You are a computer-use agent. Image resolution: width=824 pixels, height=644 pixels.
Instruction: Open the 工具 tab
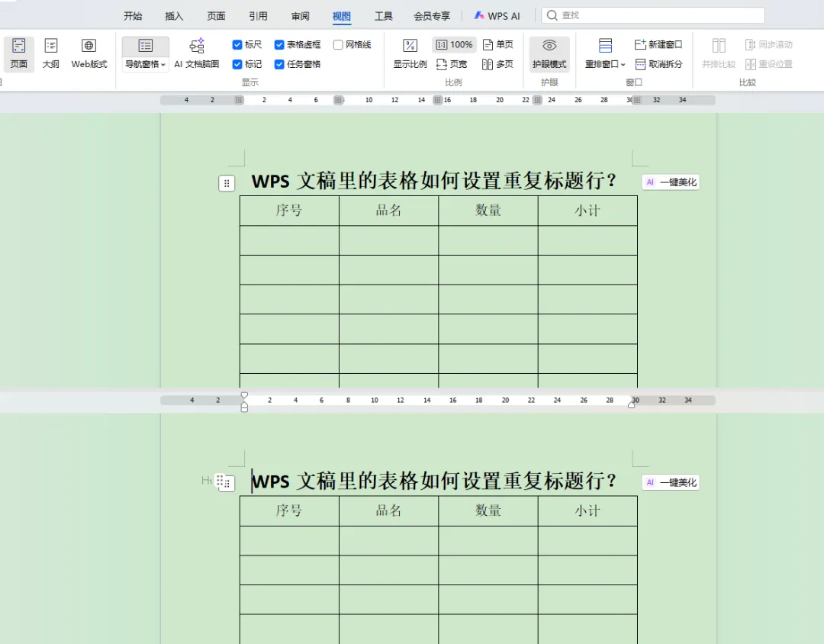[384, 16]
